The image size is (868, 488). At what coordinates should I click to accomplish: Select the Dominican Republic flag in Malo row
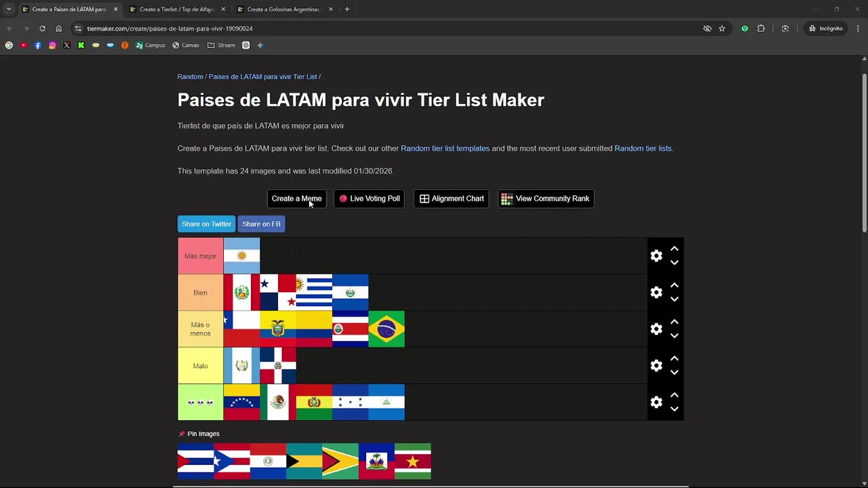coord(278,366)
